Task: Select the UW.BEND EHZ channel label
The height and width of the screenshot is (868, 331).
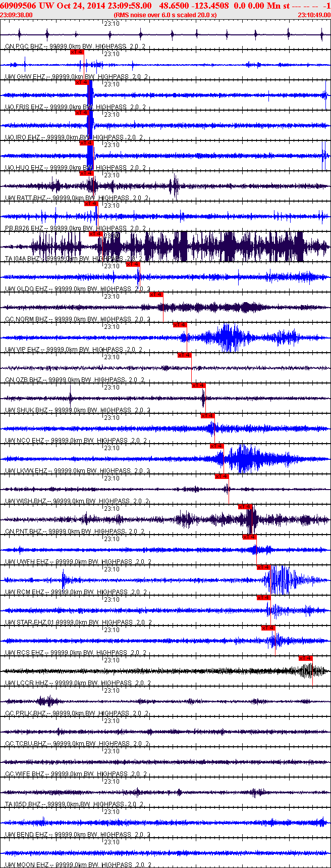Action: (x=26, y=835)
